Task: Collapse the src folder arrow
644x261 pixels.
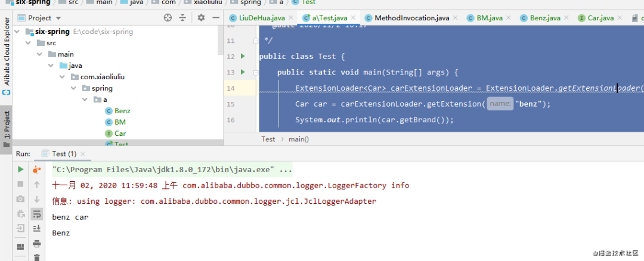Action: click(x=28, y=43)
